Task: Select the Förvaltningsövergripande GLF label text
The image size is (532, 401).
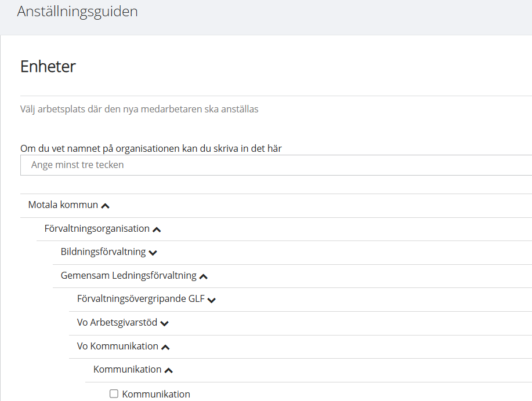Action: (141, 299)
